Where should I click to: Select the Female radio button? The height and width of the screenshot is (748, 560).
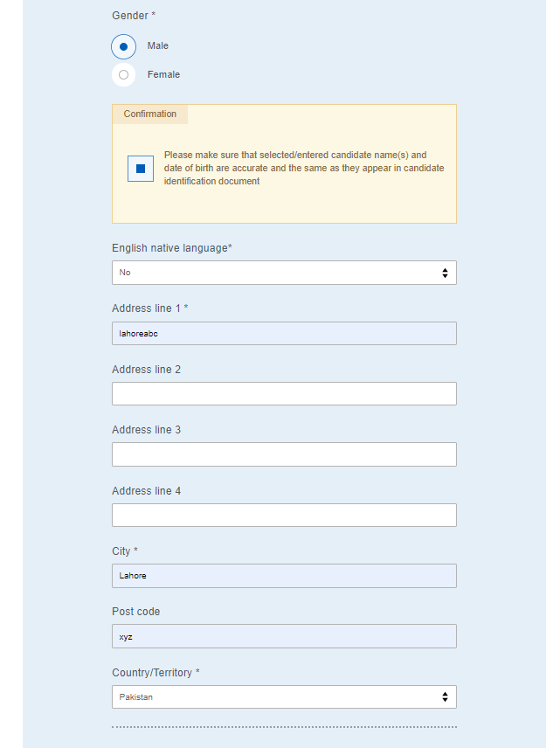coord(123,75)
